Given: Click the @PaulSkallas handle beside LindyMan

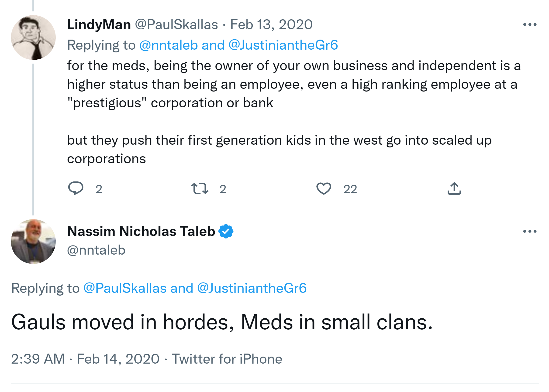Looking at the screenshot, I should click(x=176, y=25).
